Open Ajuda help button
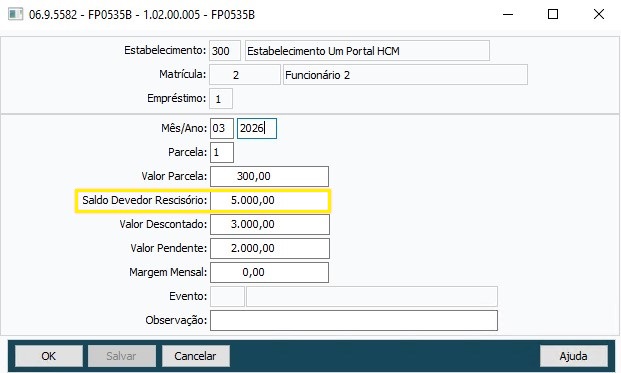Image resolution: width=621 pixels, height=373 pixels. [573, 356]
